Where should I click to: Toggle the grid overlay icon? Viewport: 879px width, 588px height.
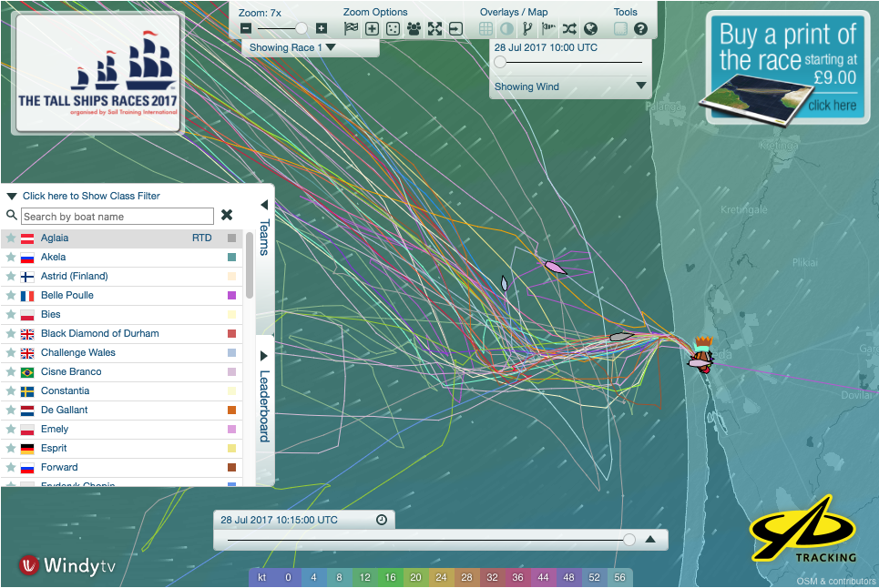(486, 29)
